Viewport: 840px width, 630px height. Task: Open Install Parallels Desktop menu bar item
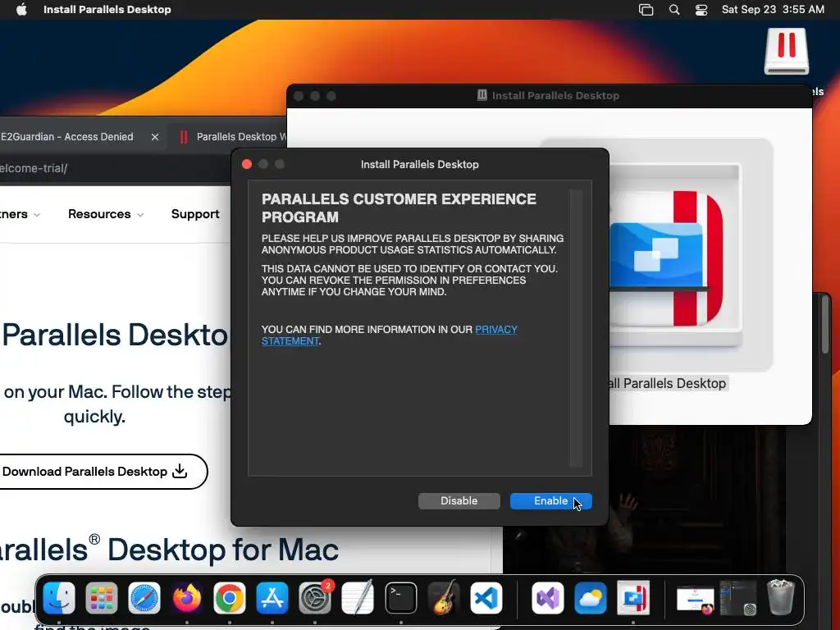[107, 10]
